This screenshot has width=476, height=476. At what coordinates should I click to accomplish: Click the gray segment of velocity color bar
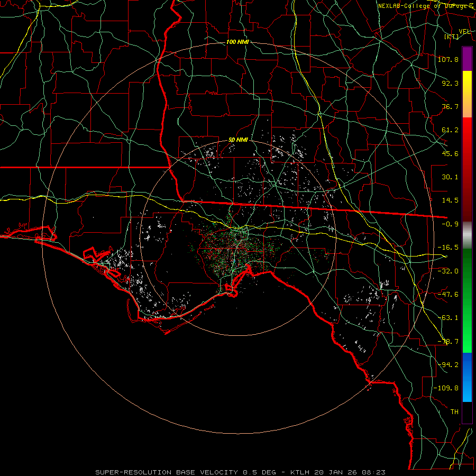coord(467,235)
